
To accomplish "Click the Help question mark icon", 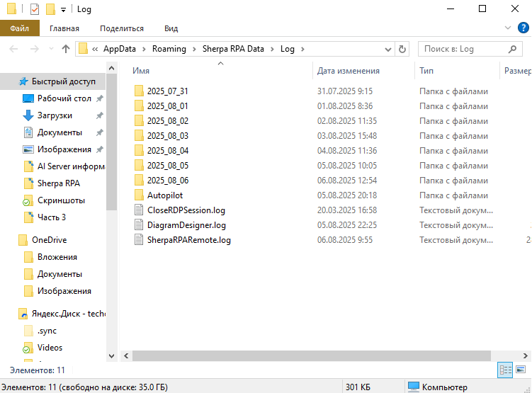I will point(525,28).
